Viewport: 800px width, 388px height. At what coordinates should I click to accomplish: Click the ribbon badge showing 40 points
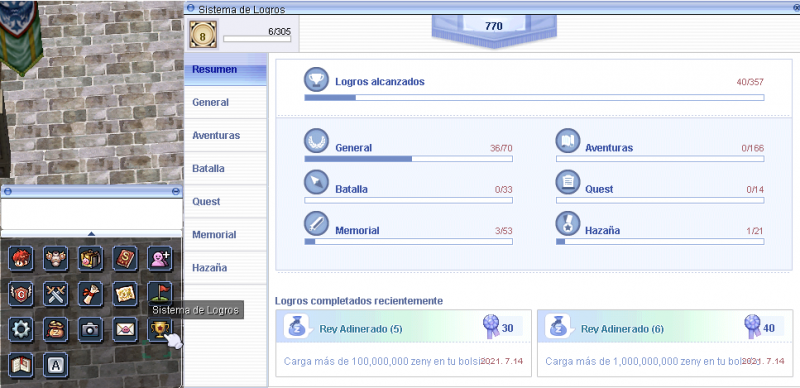(x=752, y=327)
